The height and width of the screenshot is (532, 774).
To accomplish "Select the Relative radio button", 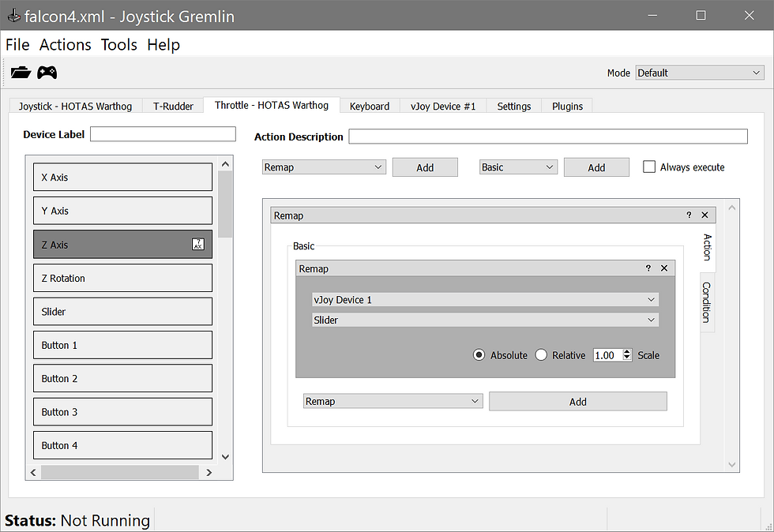I will (x=541, y=355).
